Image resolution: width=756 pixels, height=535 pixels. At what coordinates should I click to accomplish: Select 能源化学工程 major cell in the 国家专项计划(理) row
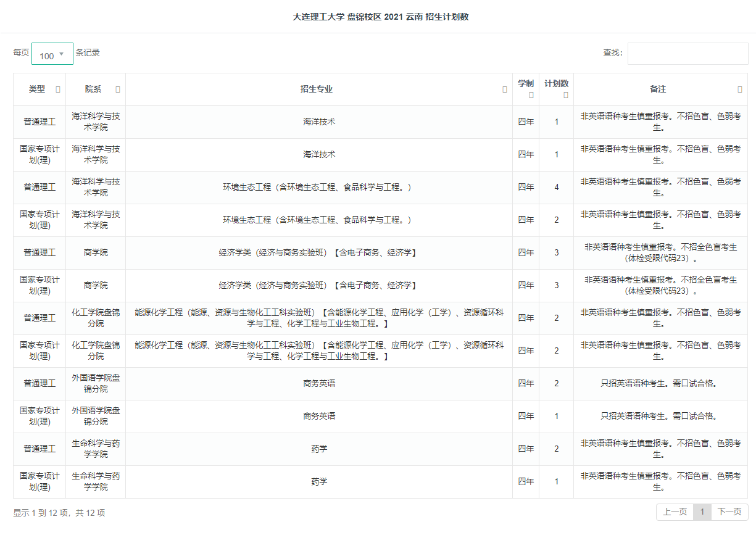(319, 351)
